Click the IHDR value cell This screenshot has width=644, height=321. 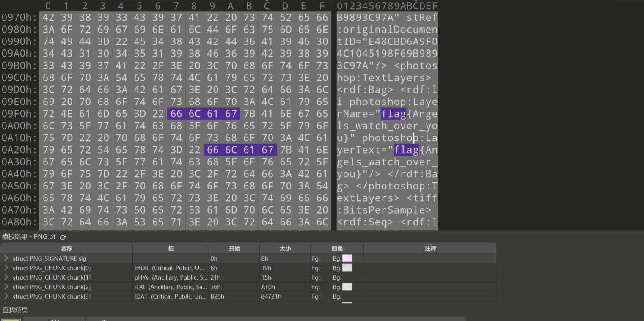click(171, 268)
